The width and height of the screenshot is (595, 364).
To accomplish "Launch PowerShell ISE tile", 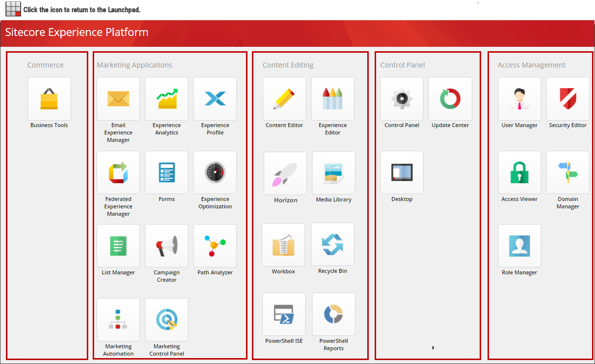I will click(x=284, y=314).
